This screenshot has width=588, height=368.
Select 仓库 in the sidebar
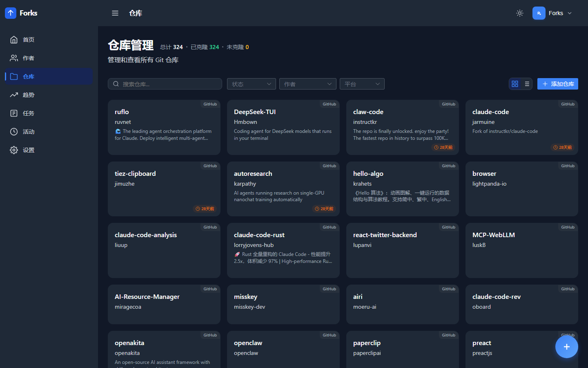pos(49,76)
